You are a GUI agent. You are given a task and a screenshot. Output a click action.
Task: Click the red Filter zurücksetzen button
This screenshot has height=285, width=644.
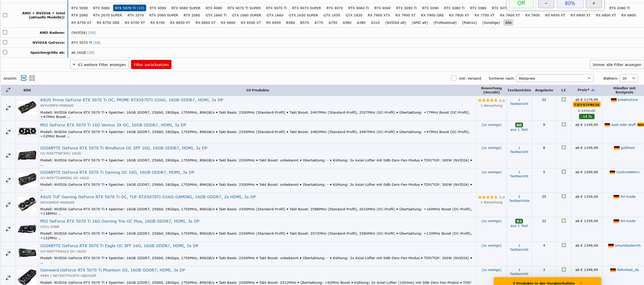[x=151, y=64]
